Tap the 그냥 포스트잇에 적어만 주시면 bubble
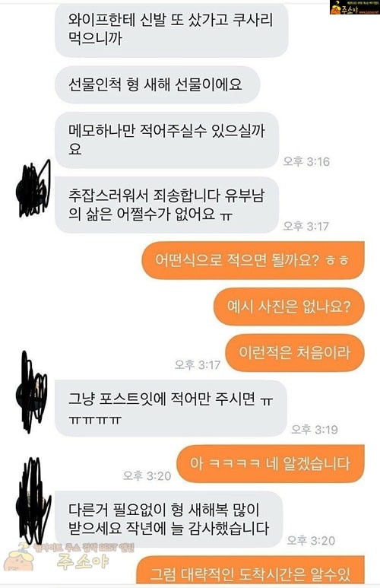 pos(171,408)
